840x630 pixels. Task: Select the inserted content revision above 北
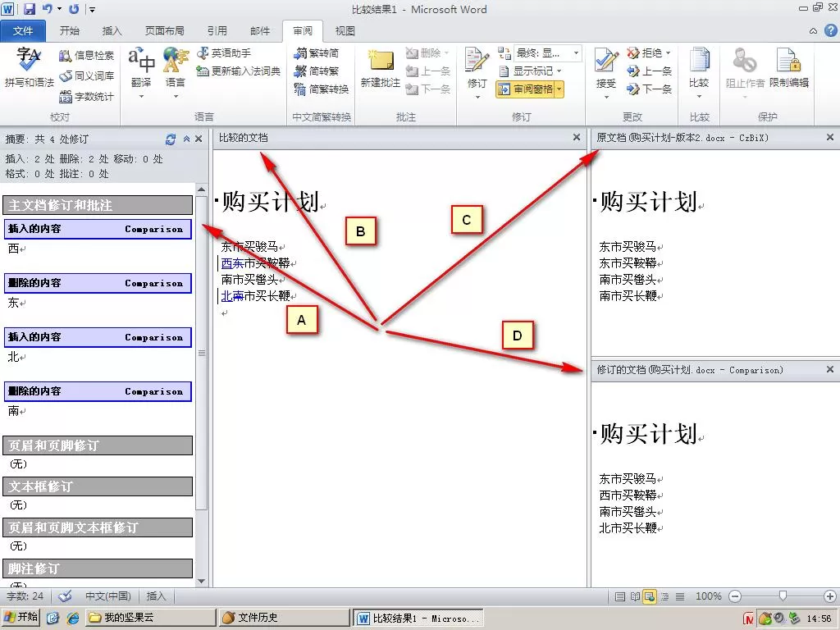click(x=98, y=337)
